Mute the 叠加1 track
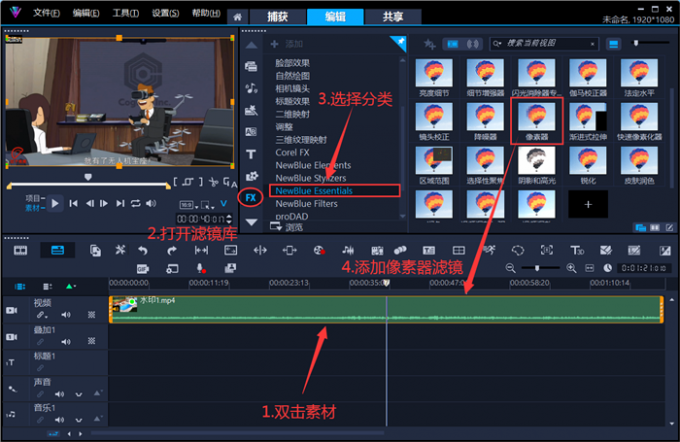The height and width of the screenshot is (442, 680). click(x=66, y=342)
